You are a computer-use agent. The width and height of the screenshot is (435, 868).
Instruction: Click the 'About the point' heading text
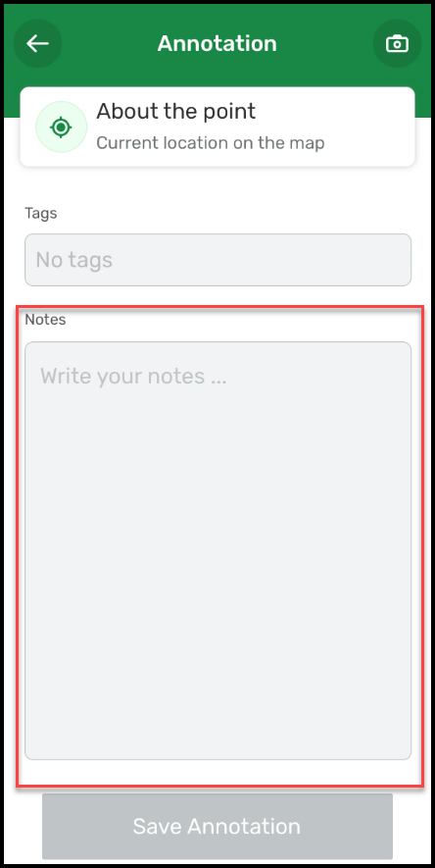(x=175, y=111)
